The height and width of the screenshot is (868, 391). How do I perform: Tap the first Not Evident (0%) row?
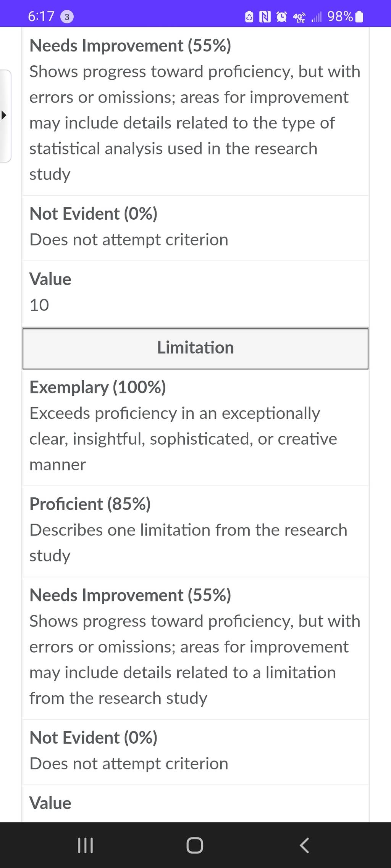coord(195,228)
